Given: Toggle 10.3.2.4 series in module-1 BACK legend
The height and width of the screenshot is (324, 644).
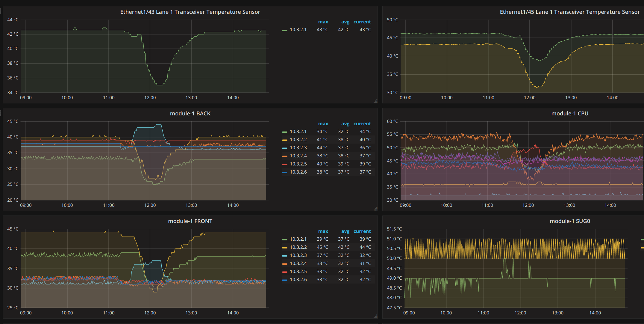Looking at the screenshot, I should pos(298,156).
